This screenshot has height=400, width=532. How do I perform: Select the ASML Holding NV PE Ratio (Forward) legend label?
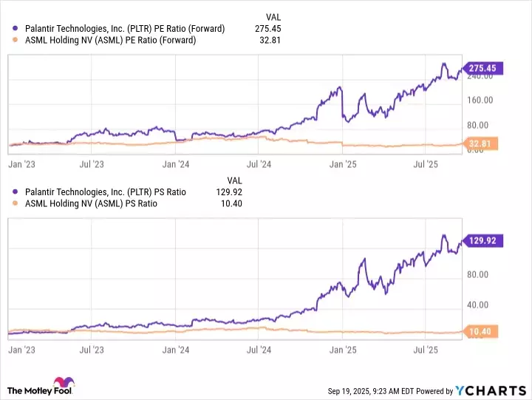point(110,40)
